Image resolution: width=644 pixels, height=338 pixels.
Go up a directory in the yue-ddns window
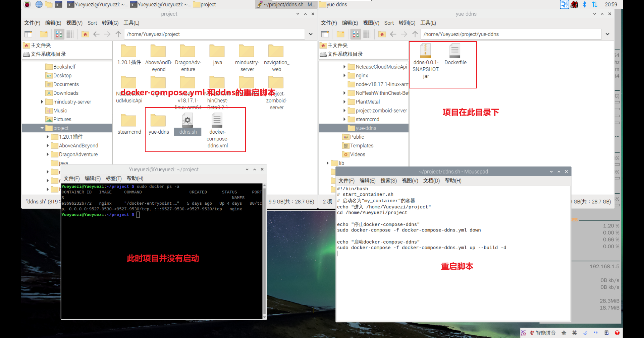point(415,34)
